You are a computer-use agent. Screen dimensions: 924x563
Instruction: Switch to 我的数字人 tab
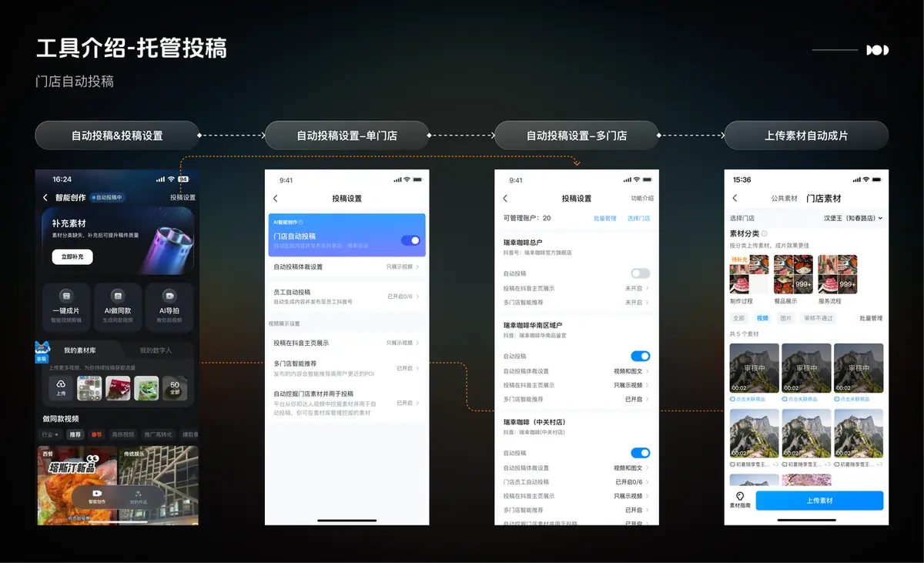(156, 350)
